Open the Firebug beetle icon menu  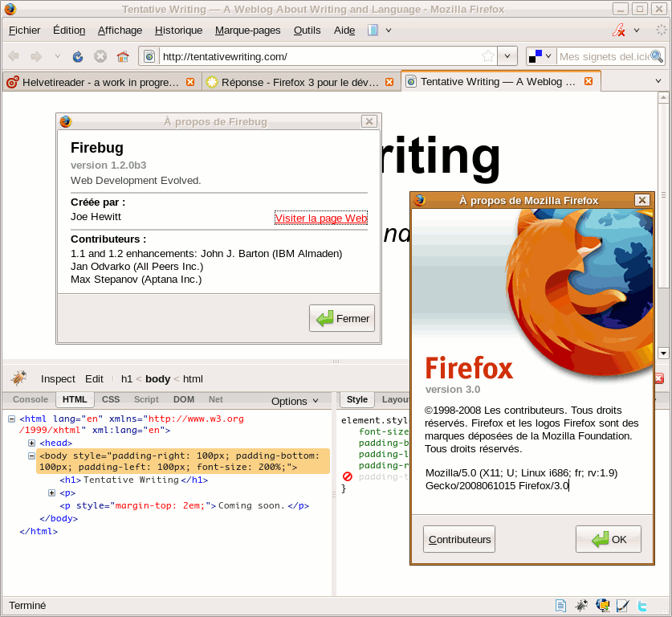pyautogui.click(x=18, y=378)
